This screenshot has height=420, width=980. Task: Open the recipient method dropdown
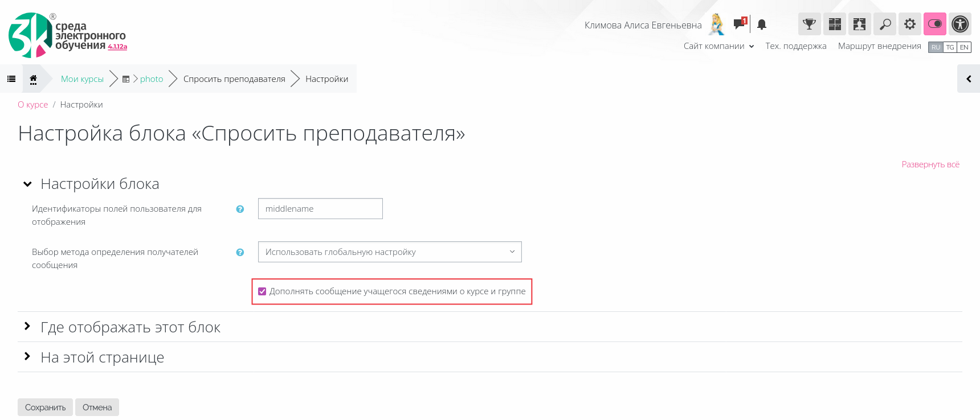coord(390,252)
